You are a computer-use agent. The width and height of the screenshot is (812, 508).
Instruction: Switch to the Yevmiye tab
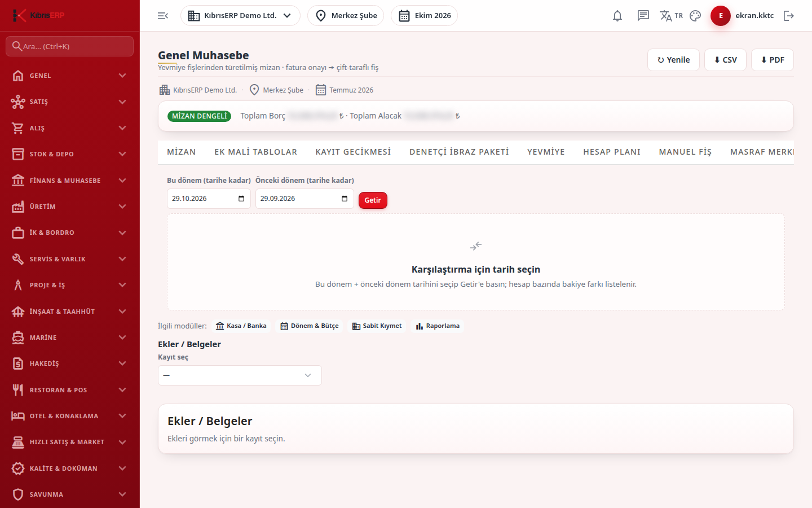pos(546,152)
